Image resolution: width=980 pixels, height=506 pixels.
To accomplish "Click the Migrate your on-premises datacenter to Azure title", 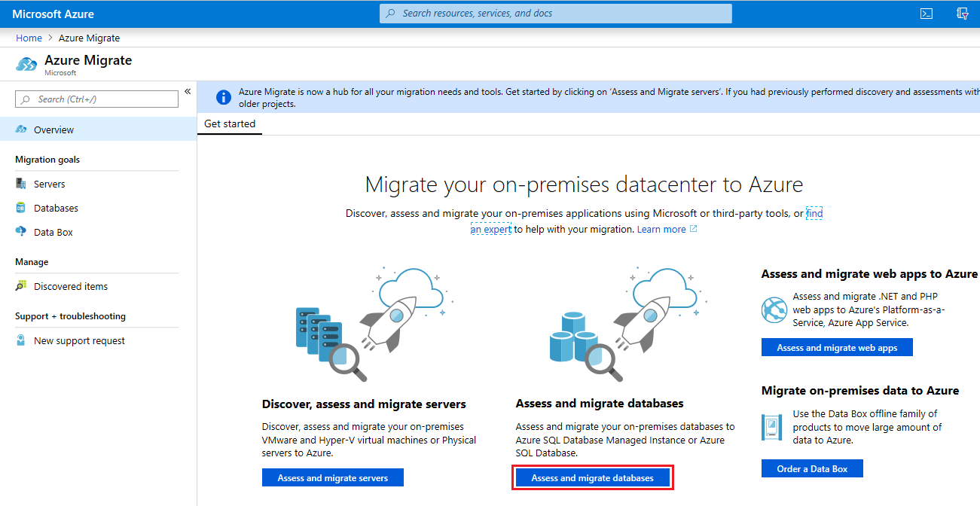I will (x=584, y=184).
